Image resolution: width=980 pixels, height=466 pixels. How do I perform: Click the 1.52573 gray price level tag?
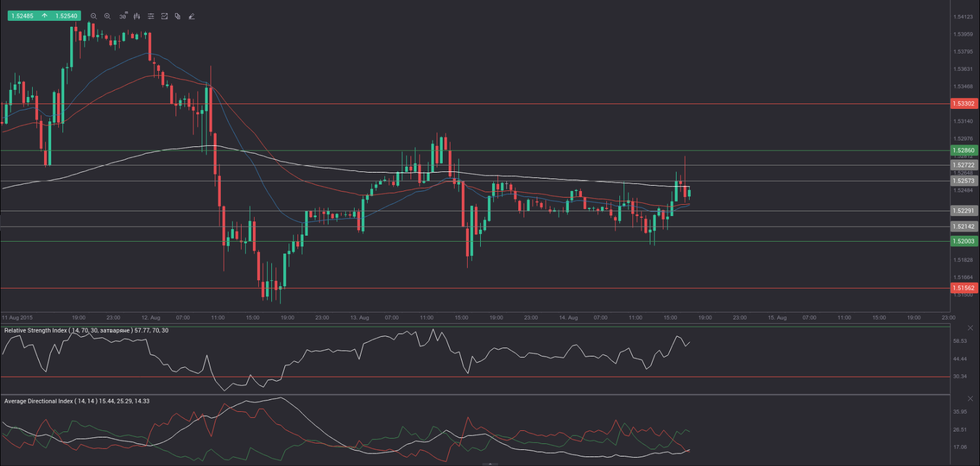pyautogui.click(x=963, y=181)
